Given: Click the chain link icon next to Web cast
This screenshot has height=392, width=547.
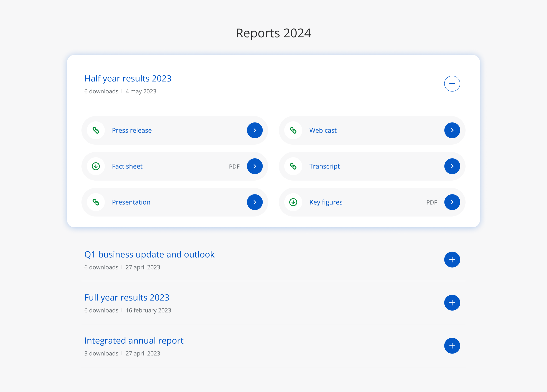Looking at the screenshot, I should pyautogui.click(x=293, y=130).
